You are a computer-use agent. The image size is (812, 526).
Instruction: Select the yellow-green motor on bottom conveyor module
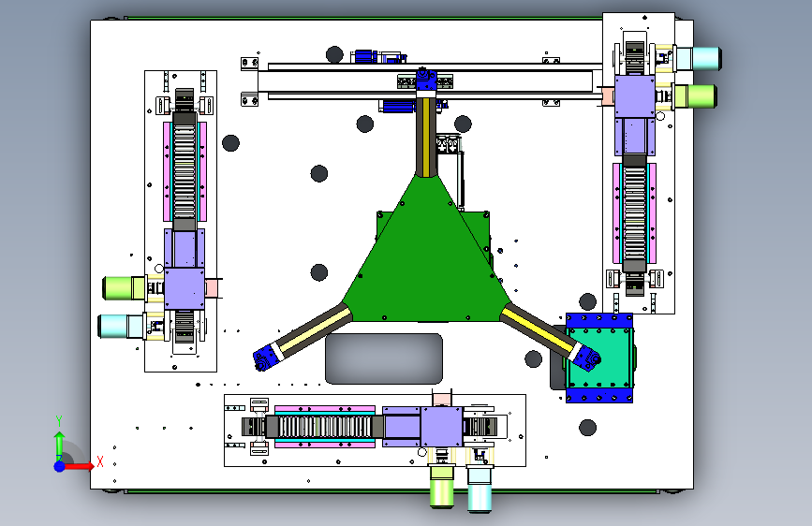point(442,486)
